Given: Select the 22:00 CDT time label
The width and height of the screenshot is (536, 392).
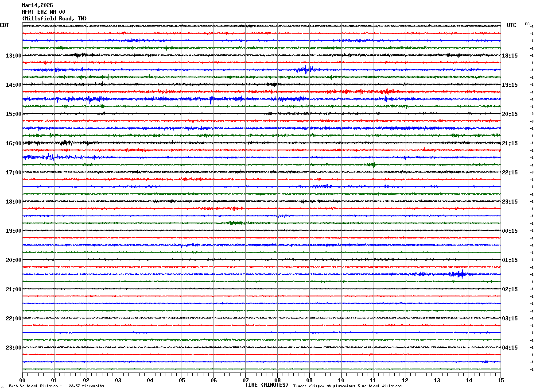Looking at the screenshot, I should click(14, 319).
